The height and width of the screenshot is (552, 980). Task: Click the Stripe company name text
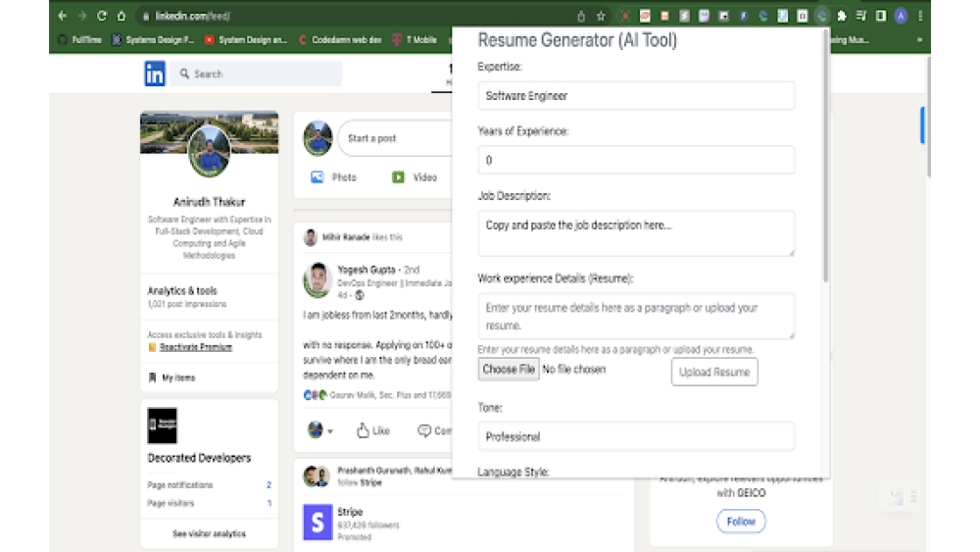[350, 512]
